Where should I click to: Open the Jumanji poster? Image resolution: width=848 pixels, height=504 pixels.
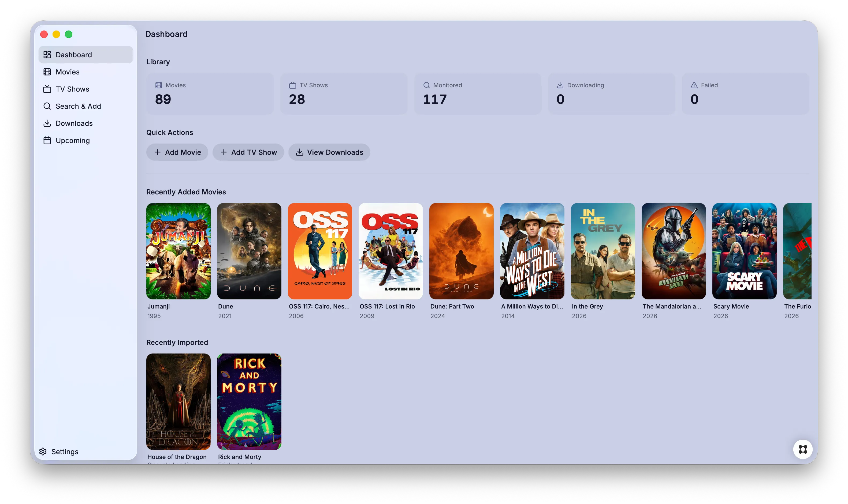click(x=178, y=251)
